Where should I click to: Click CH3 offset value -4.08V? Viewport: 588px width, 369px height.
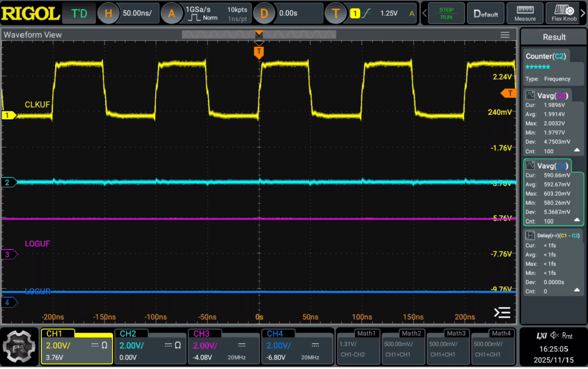tap(202, 358)
